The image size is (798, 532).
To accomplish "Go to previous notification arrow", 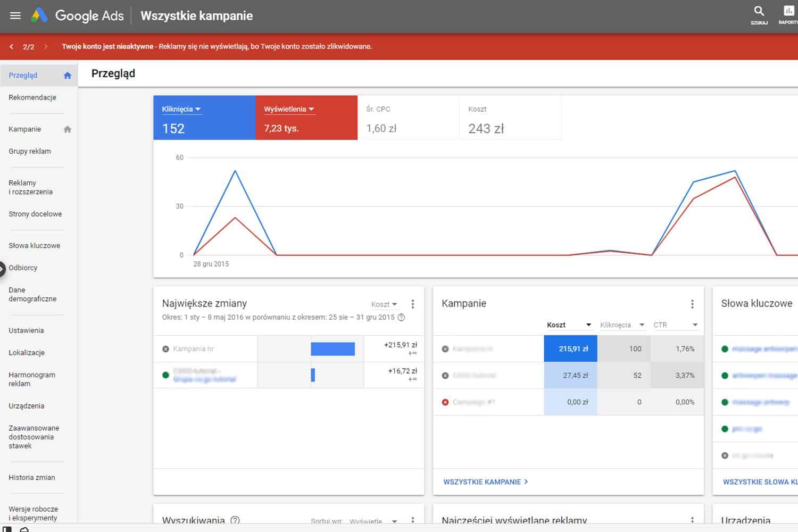I will click(11, 47).
